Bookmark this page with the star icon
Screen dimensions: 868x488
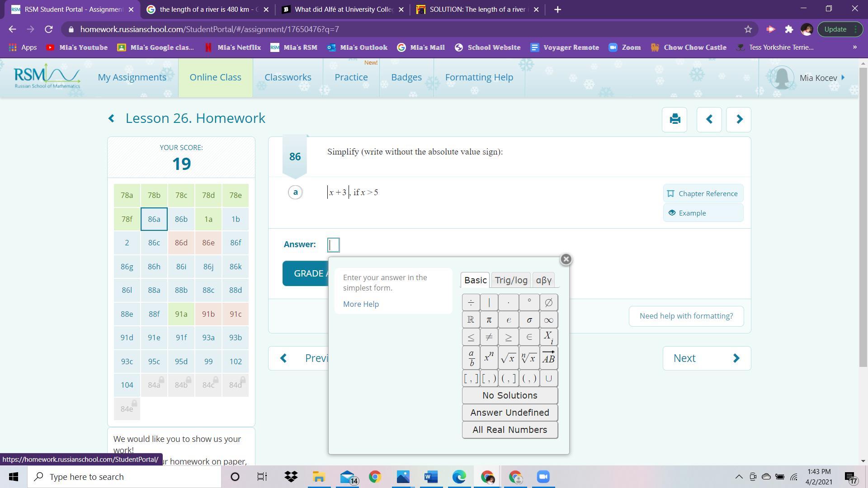pyautogui.click(x=748, y=29)
